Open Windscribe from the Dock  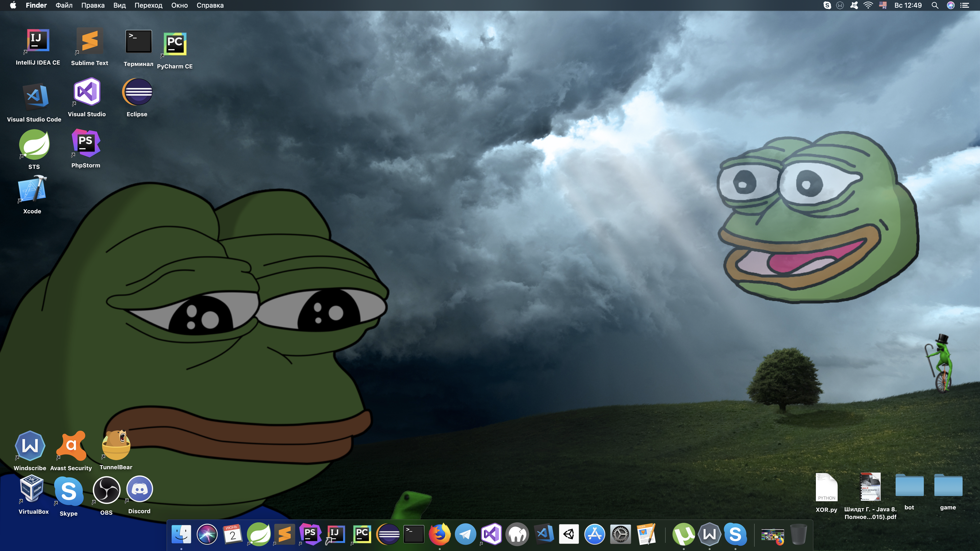(x=709, y=534)
